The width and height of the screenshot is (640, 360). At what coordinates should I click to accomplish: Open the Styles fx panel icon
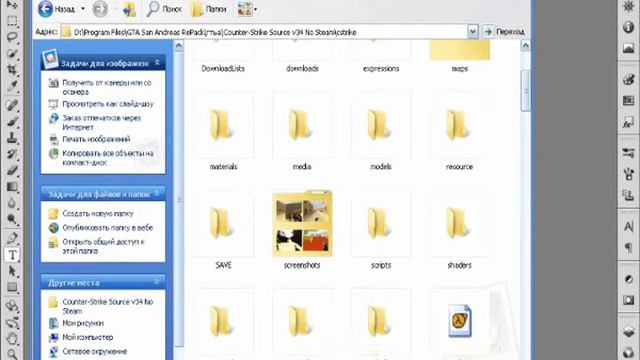coord(628,122)
